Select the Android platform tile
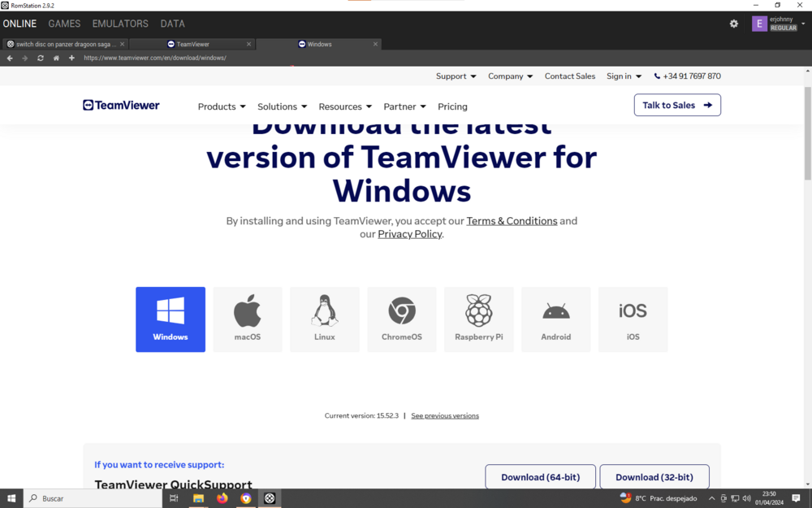The image size is (812, 508). click(556, 319)
